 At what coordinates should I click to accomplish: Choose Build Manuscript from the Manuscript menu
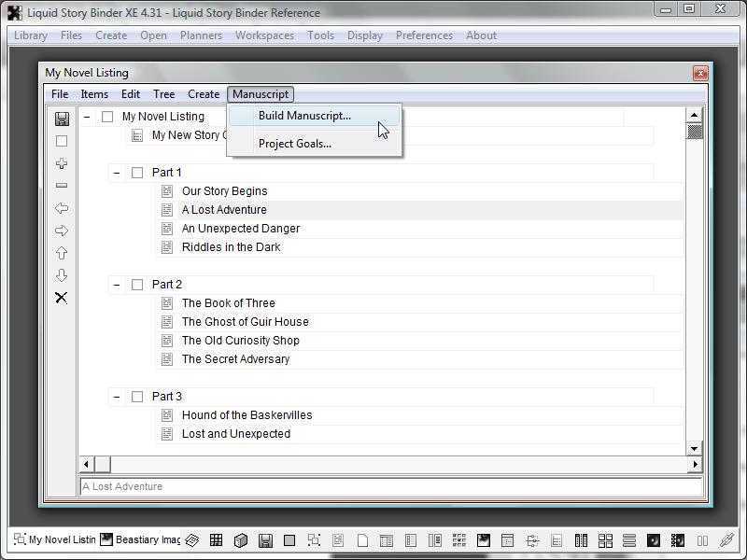[304, 116]
